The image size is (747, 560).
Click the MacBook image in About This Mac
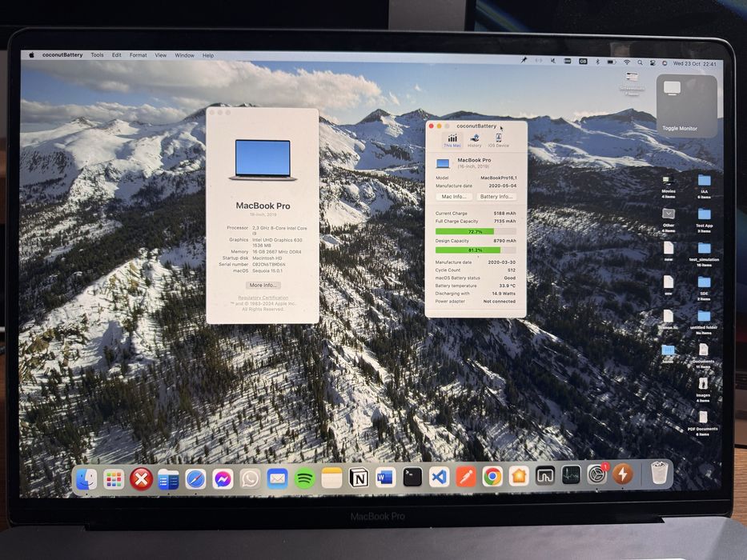pos(263,160)
